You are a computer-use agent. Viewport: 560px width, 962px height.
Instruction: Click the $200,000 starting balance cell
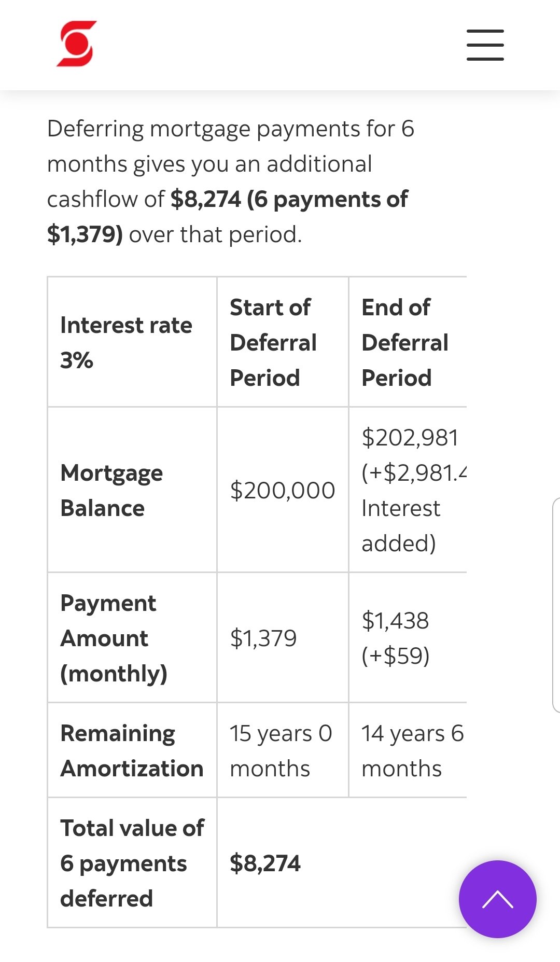click(x=282, y=490)
